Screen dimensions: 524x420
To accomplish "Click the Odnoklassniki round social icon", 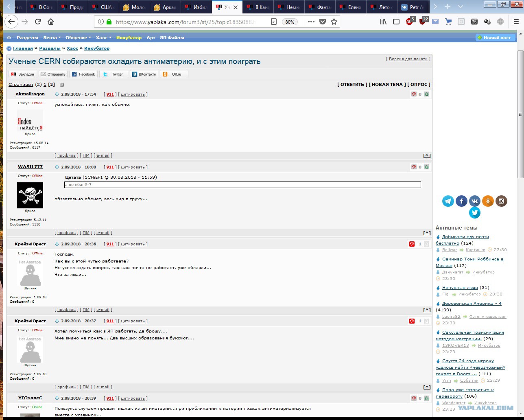I will (x=488, y=201).
